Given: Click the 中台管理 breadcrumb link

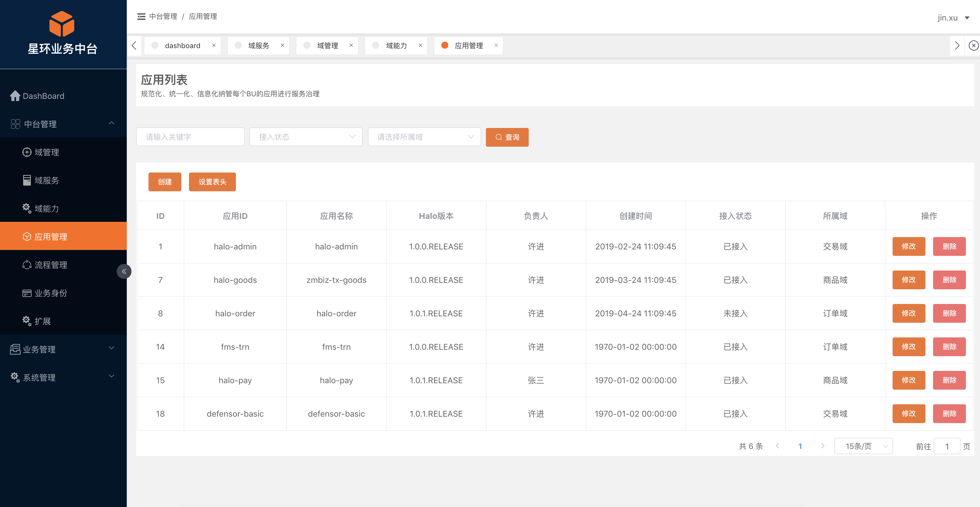Looking at the screenshot, I should tap(163, 16).
